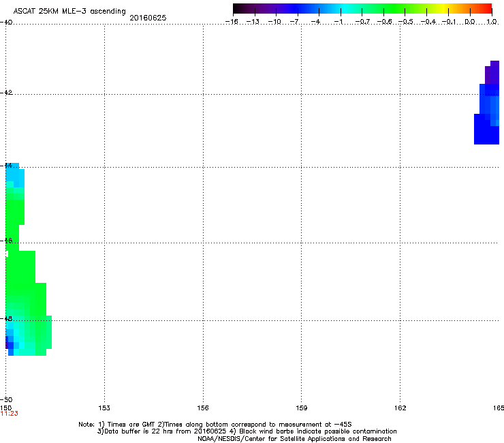This screenshot has width=504, height=443.
Task: Click longitude label 153
Action: [x=104, y=408]
